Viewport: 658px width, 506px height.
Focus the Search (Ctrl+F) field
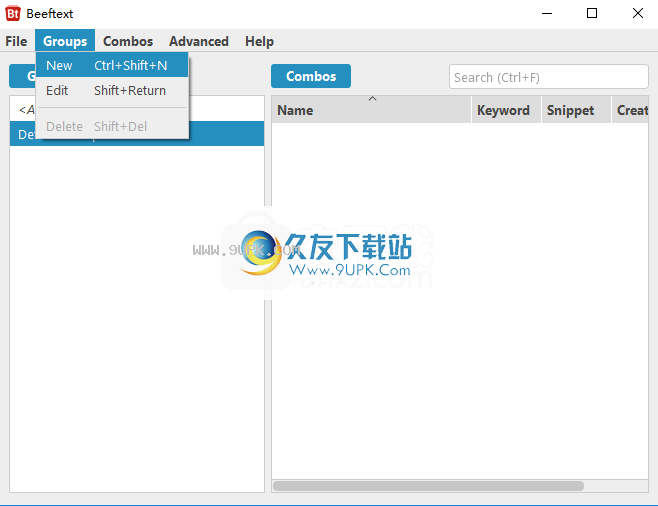point(548,77)
